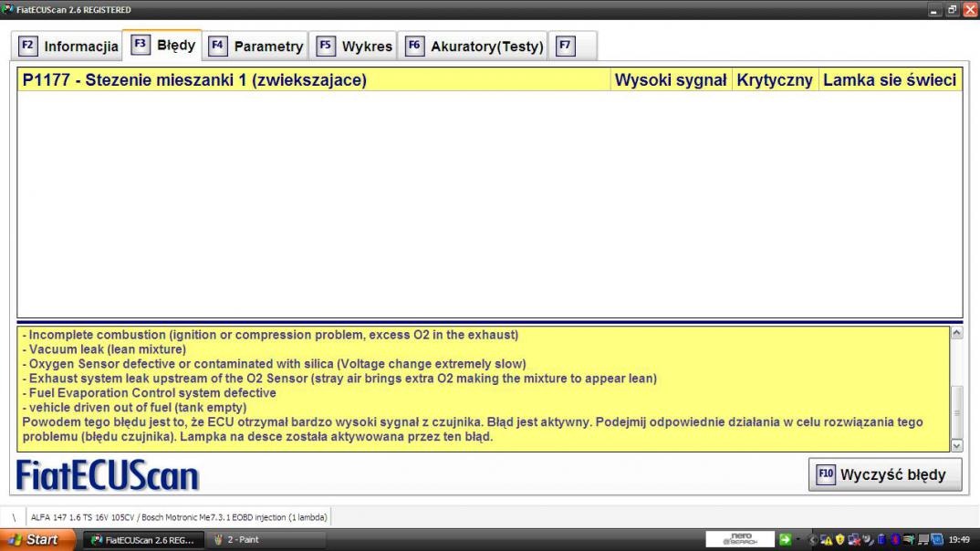
Task: Click the Oxygen Sensor defective description line
Action: (275, 364)
